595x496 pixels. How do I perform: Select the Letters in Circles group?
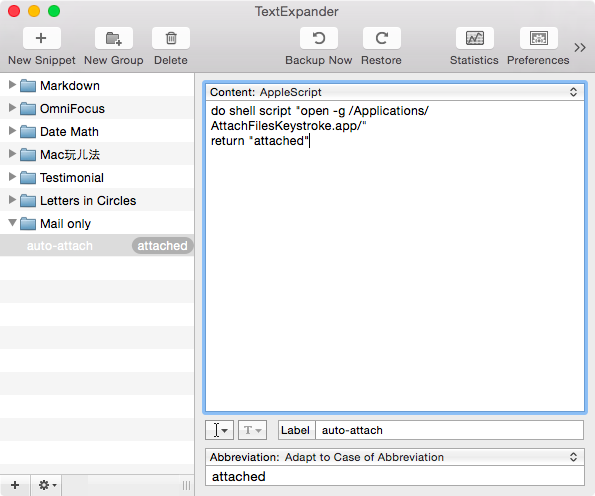click(x=97, y=200)
